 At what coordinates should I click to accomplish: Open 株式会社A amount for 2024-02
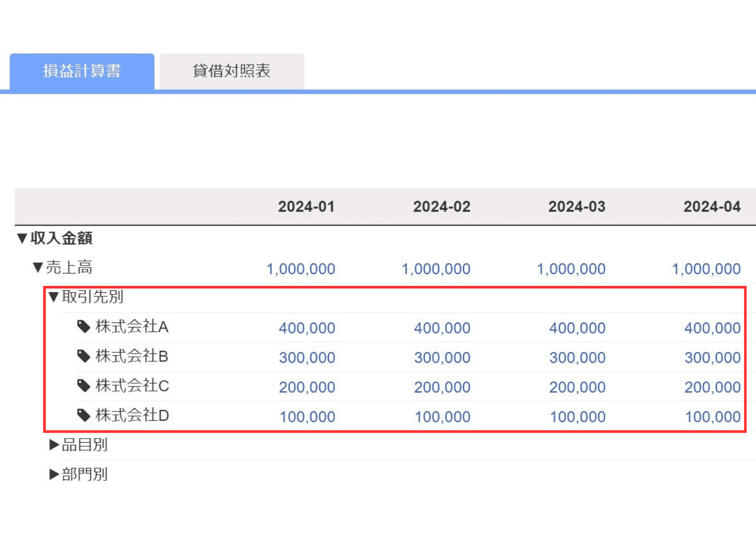tap(442, 328)
